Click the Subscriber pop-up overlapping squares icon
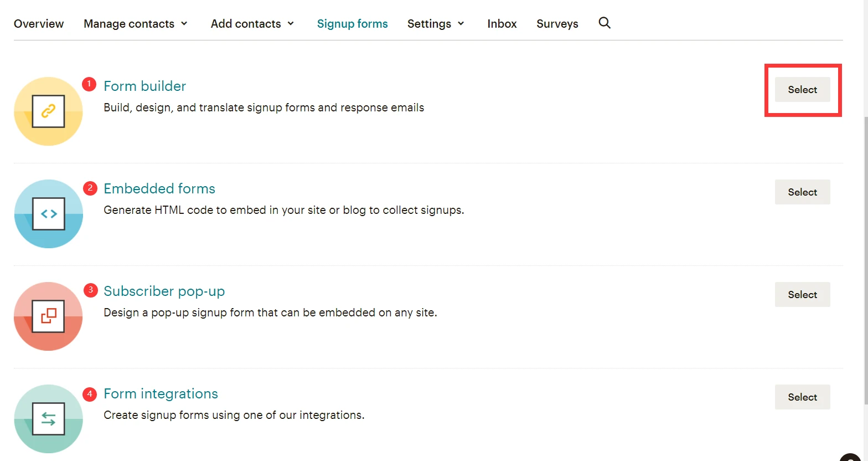This screenshot has height=461, width=868. point(48,316)
